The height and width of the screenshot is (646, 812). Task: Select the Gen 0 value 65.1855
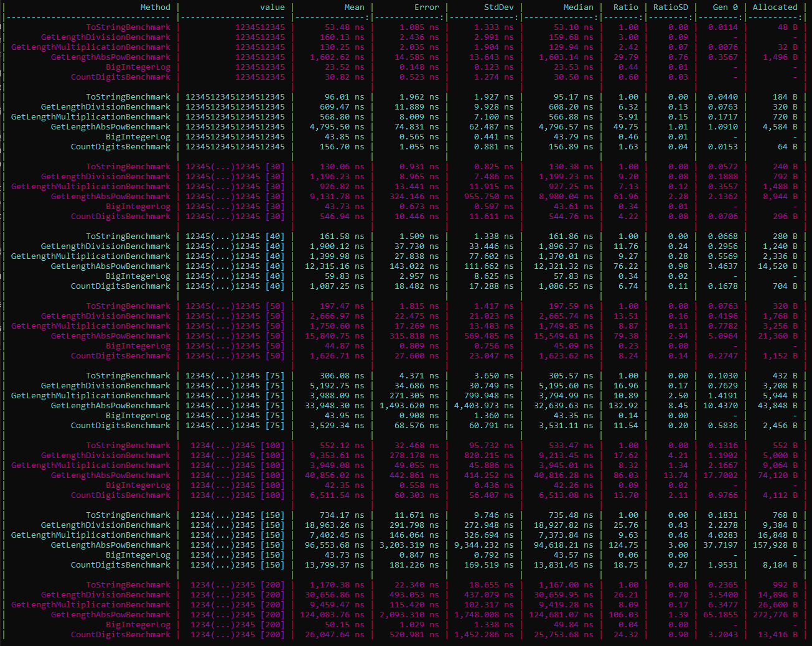[x=721, y=615]
